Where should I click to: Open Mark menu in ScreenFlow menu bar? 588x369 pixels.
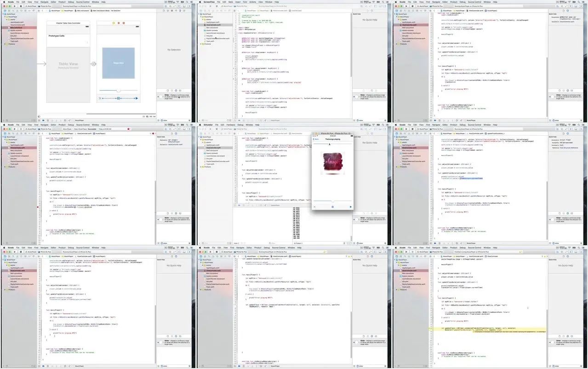pos(231,2)
